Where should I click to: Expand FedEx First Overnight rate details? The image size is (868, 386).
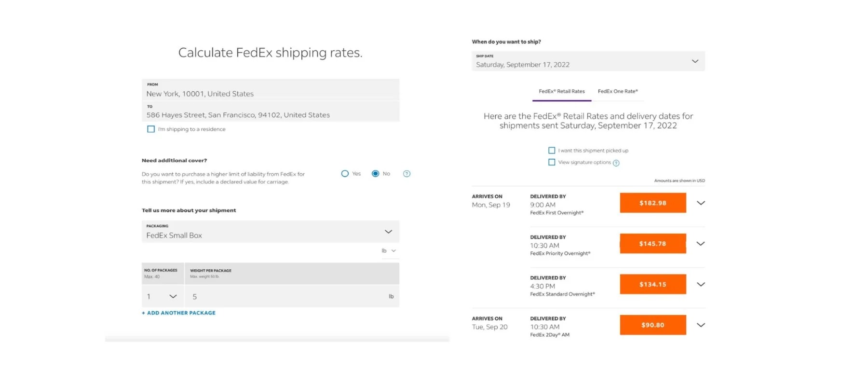click(x=701, y=203)
